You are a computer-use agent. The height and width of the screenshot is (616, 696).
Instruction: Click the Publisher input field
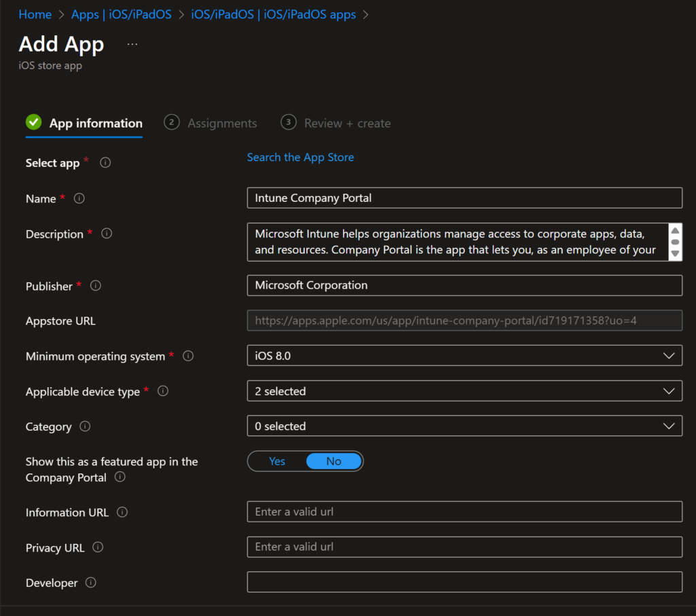click(x=464, y=285)
